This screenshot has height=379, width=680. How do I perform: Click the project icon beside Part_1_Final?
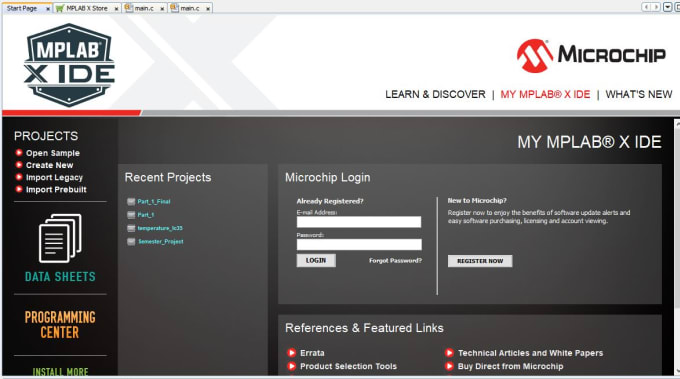tap(131, 201)
